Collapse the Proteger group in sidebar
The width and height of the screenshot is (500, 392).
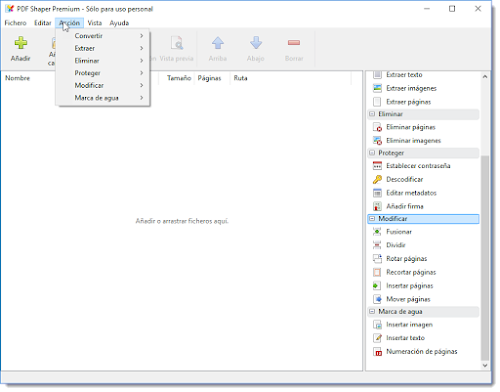(372, 153)
